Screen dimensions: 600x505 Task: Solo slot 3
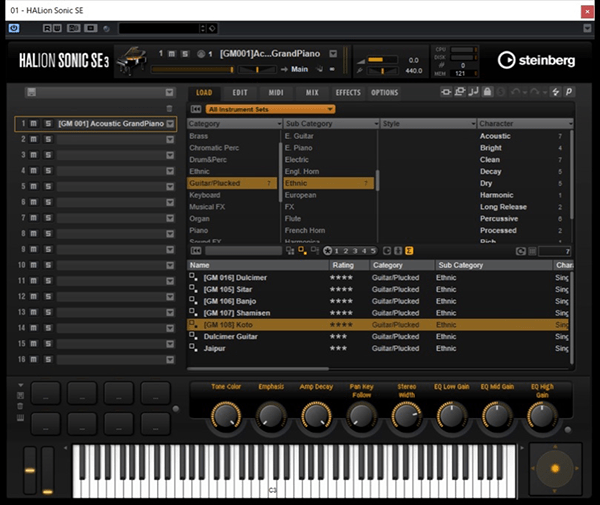(48, 155)
